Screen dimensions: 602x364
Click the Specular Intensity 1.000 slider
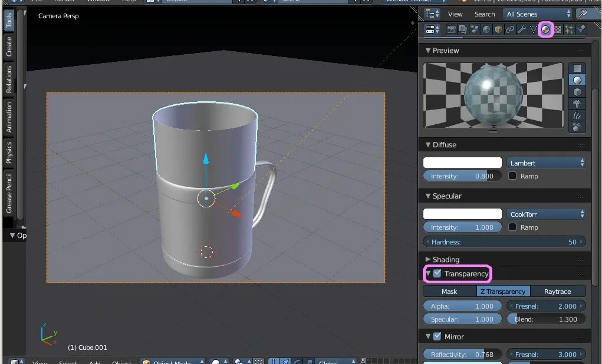(462, 227)
